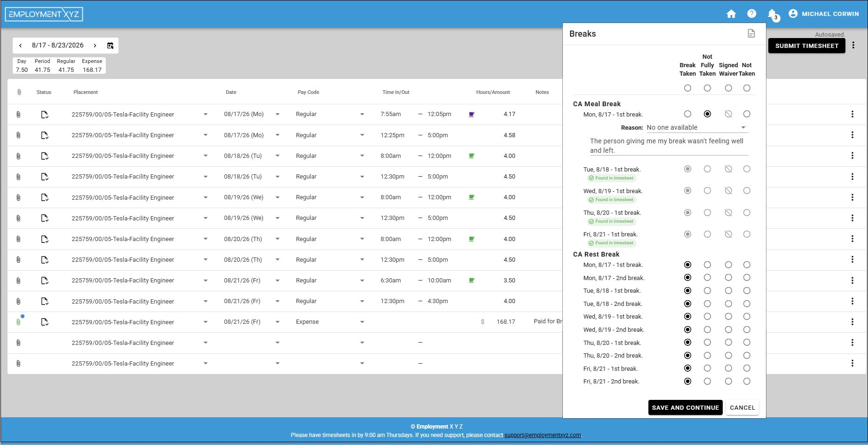Open the Help question mark icon

752,14
